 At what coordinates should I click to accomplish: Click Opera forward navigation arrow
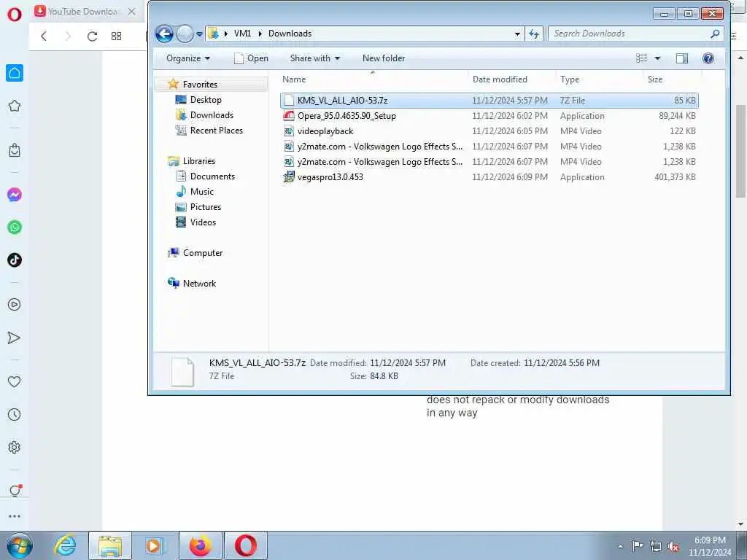point(68,36)
